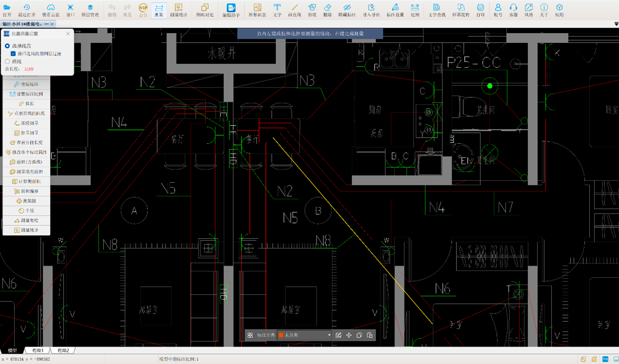Viewport: 619px width, 364px height.
Task: Uncheck the layer filter checkbox for selected segments
Action: point(13,54)
